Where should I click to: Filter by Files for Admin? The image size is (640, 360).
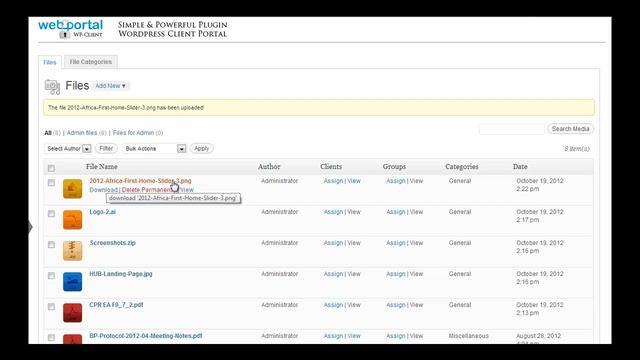pos(133,133)
